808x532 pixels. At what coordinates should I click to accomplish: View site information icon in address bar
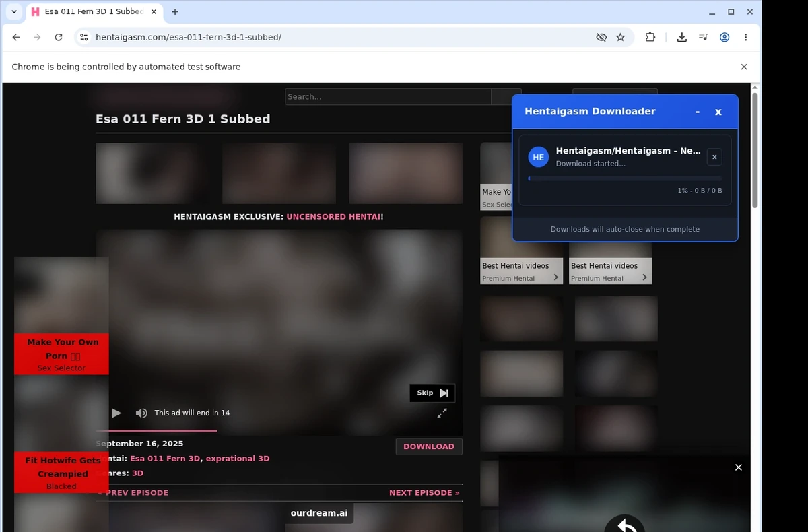point(83,37)
